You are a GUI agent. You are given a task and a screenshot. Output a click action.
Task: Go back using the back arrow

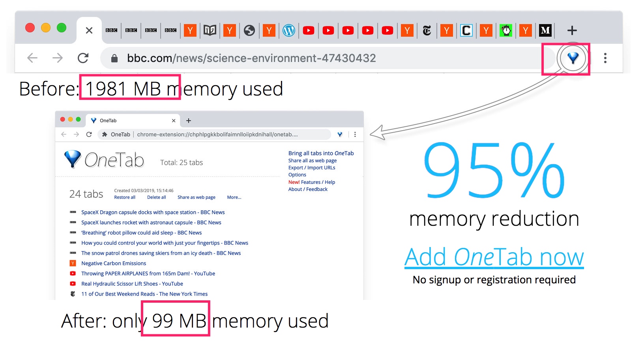point(32,58)
